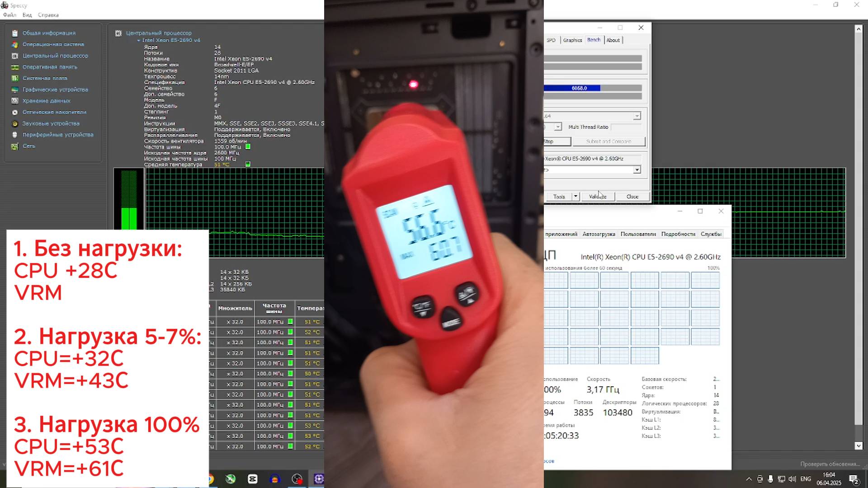
Task: Open the Вид menu in Speccy
Action: pos(27,15)
